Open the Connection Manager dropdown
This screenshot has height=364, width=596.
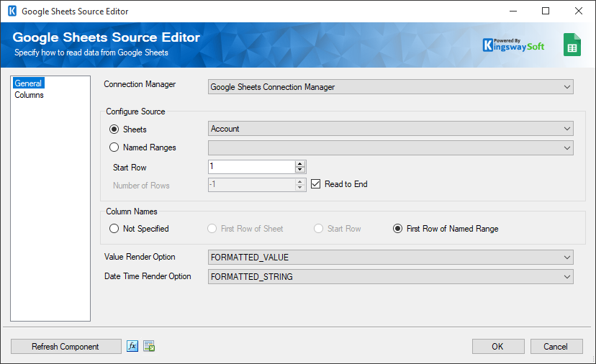coord(390,87)
